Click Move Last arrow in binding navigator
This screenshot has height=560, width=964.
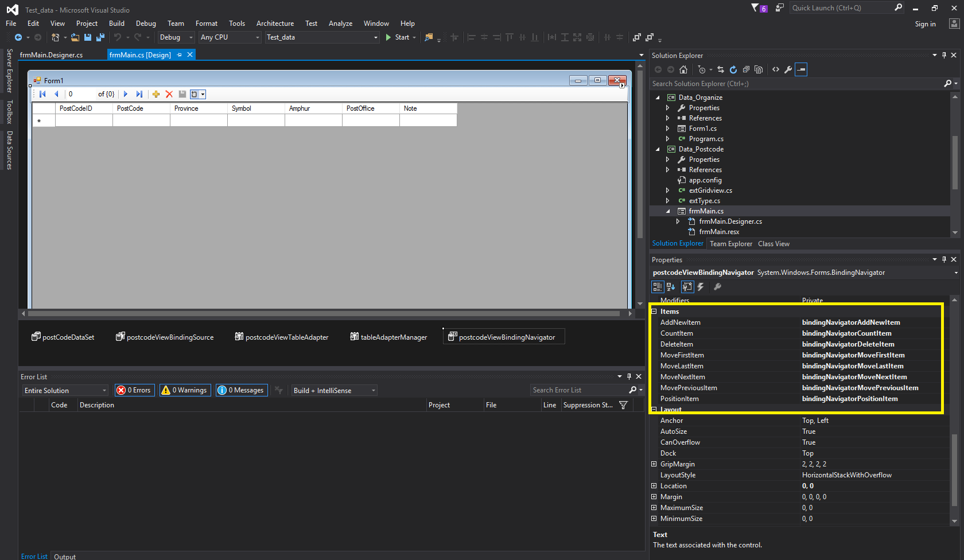(139, 94)
